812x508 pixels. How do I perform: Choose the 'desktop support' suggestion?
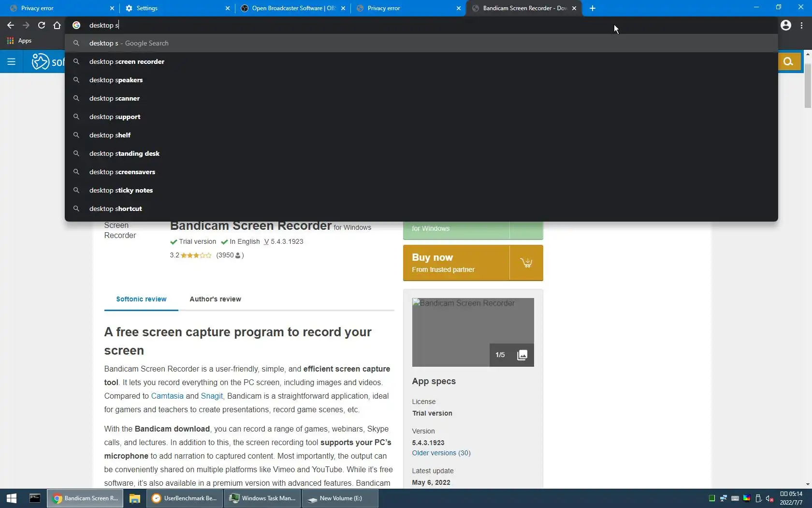click(x=421, y=117)
